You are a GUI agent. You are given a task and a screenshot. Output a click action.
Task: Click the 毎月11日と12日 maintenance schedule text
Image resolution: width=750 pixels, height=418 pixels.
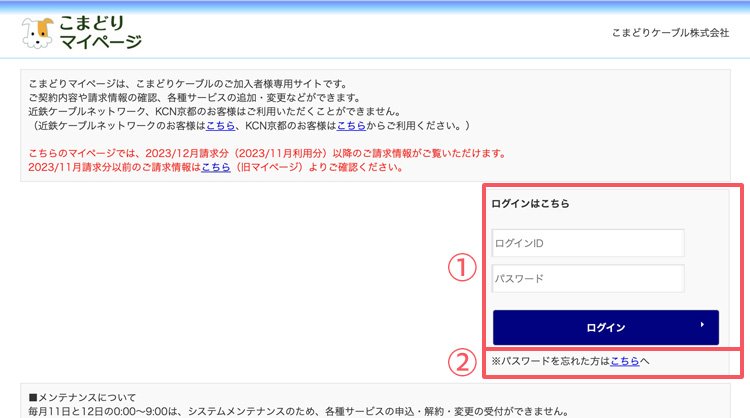pos(298,411)
